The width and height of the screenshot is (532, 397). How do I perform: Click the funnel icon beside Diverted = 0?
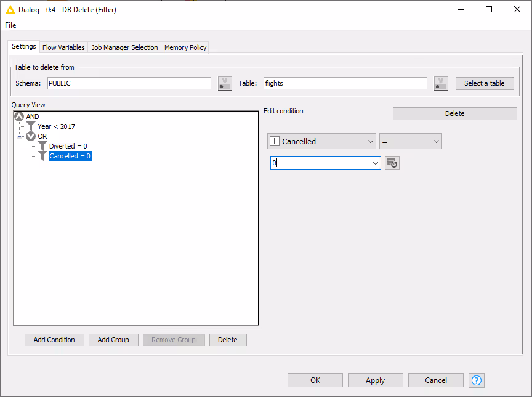point(42,146)
